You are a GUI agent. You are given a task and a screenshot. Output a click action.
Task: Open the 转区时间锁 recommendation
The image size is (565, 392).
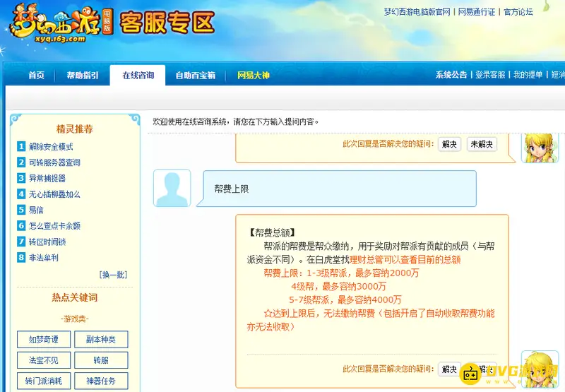(47, 242)
